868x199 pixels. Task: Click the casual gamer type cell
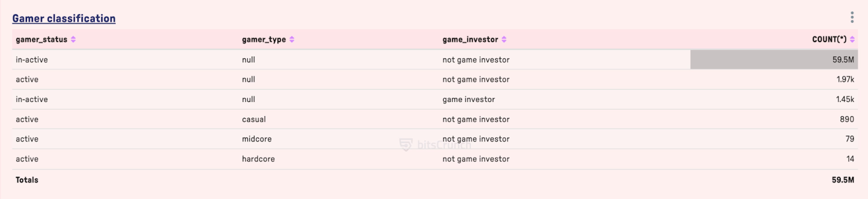click(x=254, y=119)
